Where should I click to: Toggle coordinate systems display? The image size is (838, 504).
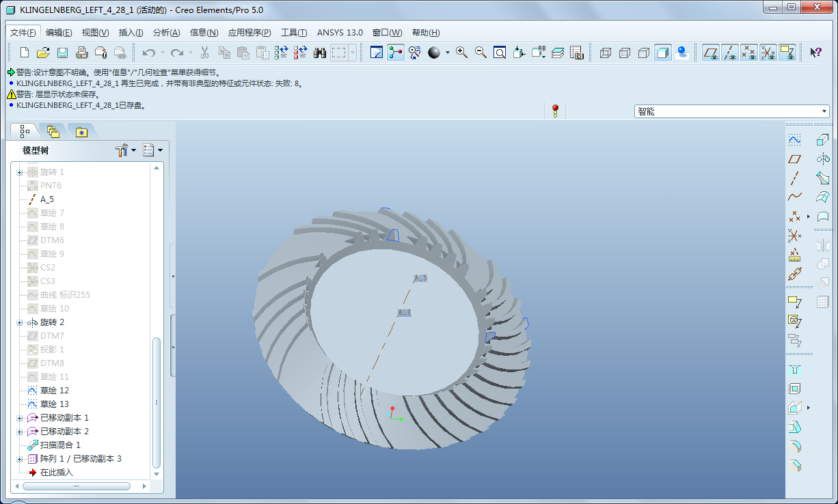click(768, 53)
